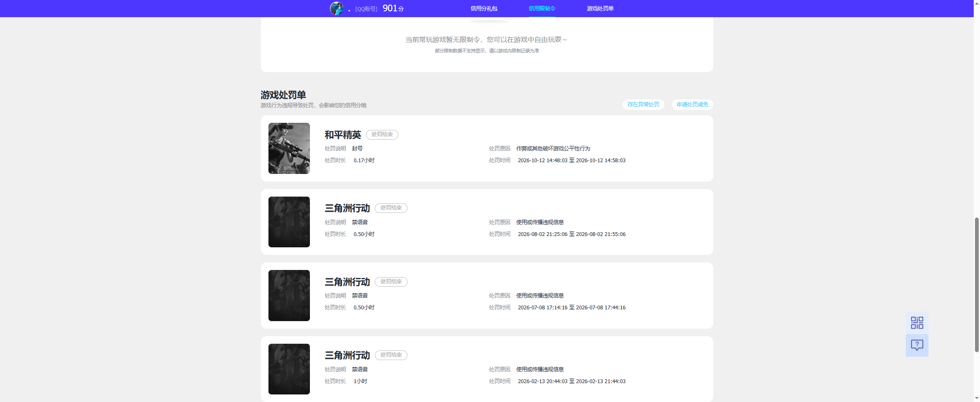Open 三角洲行动 thumbnail dated 2026-07-08
Viewport: 980px width, 402px height.
coord(289,296)
